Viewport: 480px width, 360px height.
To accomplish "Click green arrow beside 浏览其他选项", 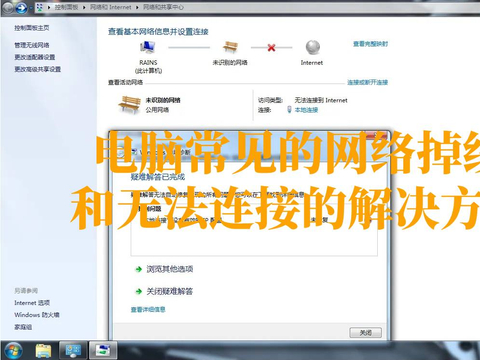I will pos(138,269).
